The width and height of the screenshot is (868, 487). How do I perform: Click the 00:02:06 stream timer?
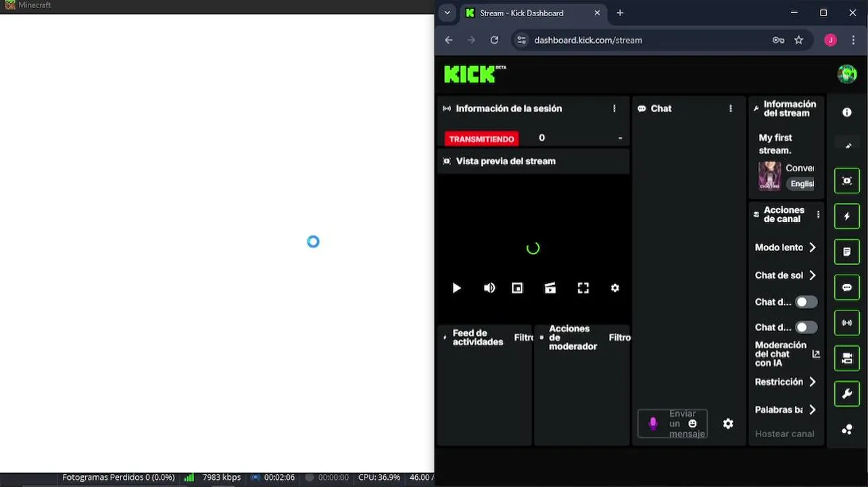[279, 478]
